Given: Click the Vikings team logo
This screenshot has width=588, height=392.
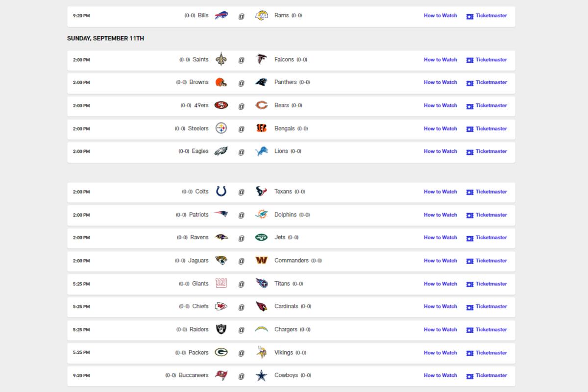Looking at the screenshot, I should [262, 352].
